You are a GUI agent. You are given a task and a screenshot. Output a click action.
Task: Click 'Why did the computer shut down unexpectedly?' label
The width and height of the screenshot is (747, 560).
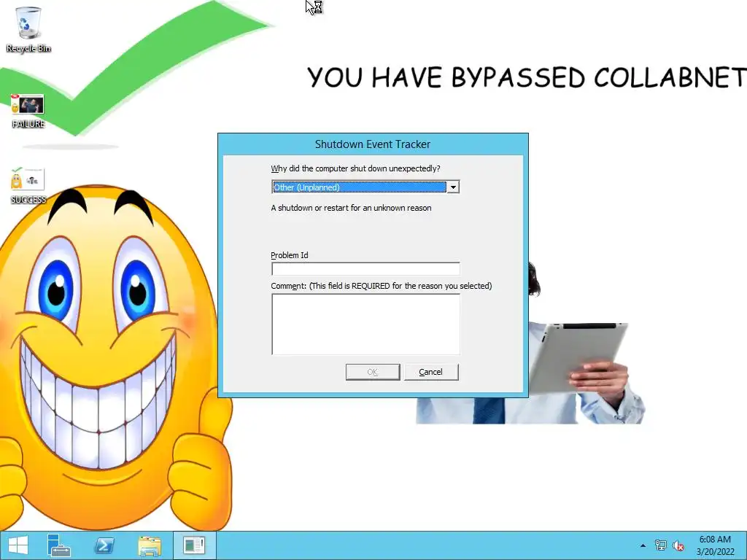coord(355,168)
